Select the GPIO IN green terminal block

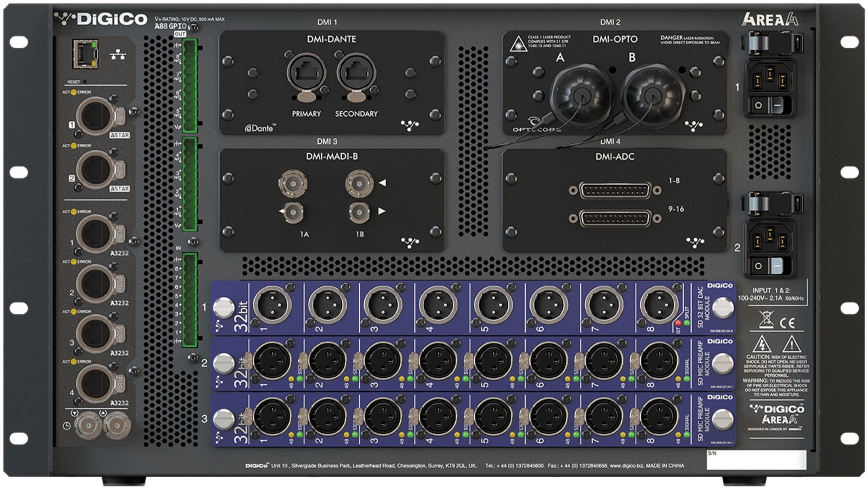coord(189,300)
